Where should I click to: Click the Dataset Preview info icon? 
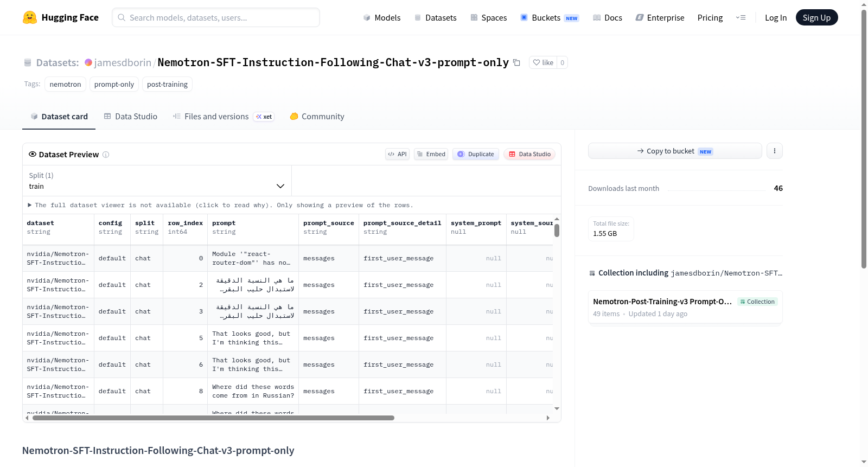point(106,155)
